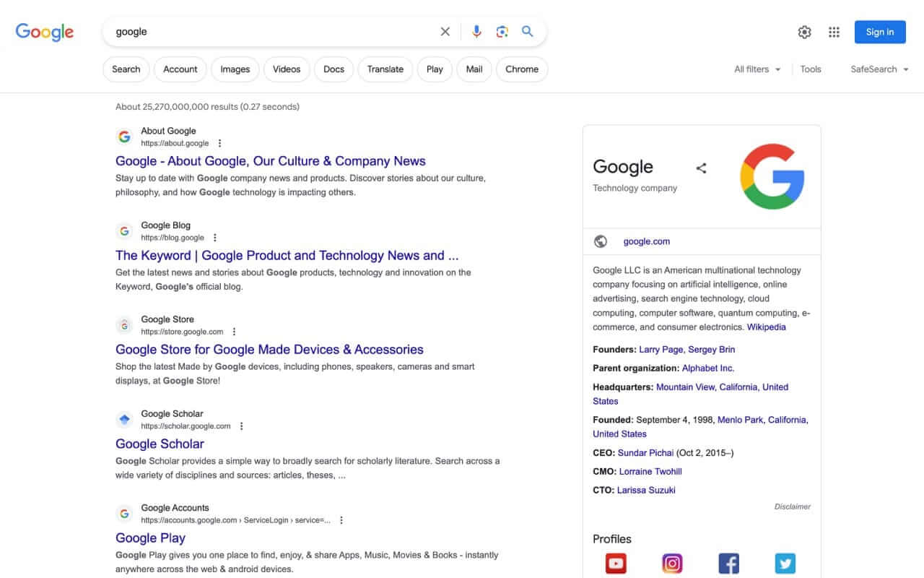
Task: Click the Google Blog favicon
Action: [x=125, y=231]
